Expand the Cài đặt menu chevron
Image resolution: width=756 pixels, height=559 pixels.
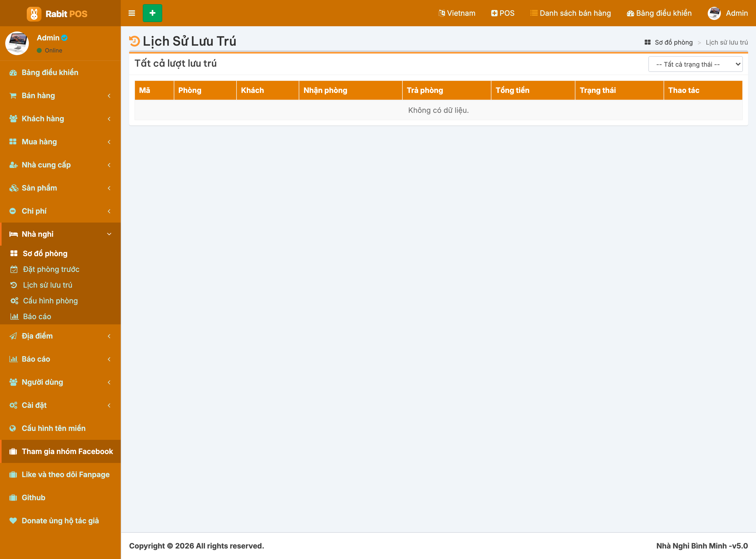(109, 405)
